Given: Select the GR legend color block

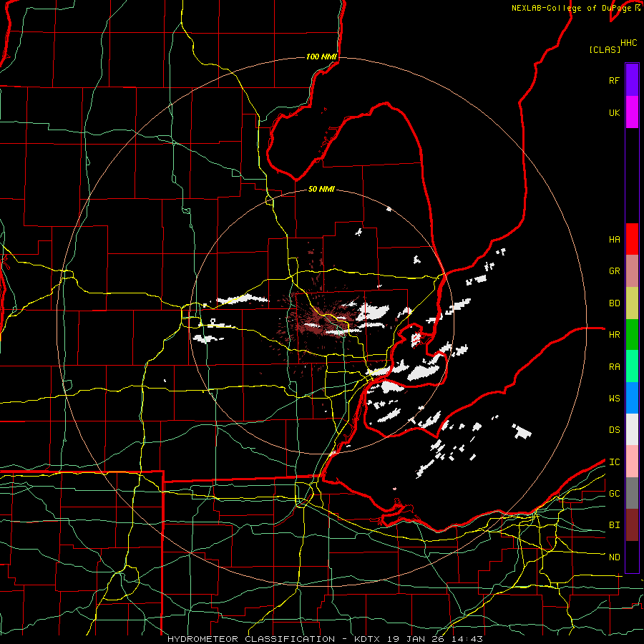Looking at the screenshot, I should (632, 271).
